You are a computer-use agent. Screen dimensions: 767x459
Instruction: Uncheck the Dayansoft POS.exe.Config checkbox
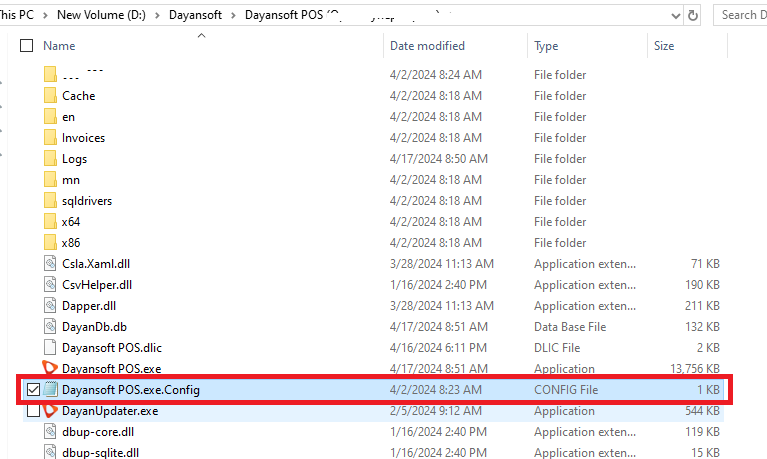tap(33, 390)
